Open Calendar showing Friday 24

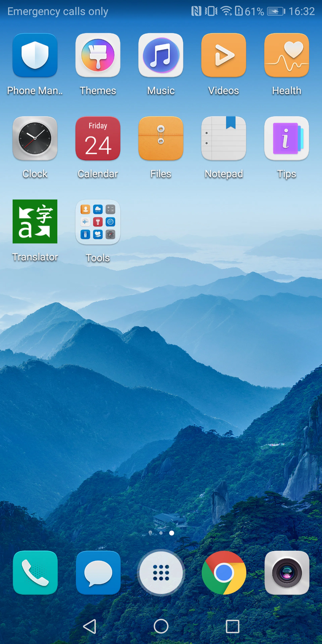pyautogui.click(x=98, y=138)
